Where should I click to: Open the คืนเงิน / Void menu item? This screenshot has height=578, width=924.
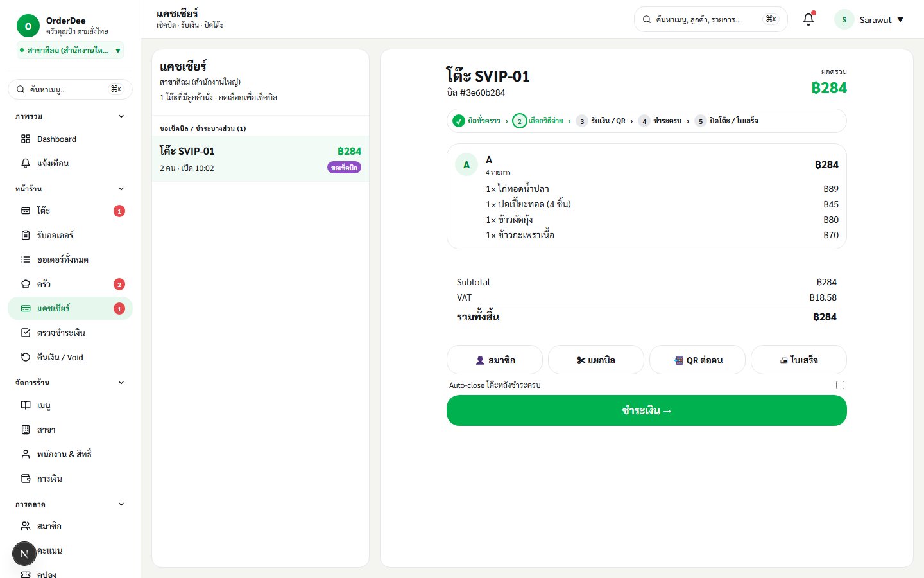coord(70,357)
